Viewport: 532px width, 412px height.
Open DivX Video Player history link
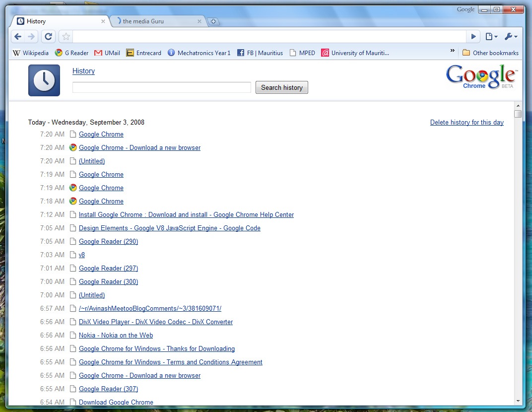click(156, 322)
